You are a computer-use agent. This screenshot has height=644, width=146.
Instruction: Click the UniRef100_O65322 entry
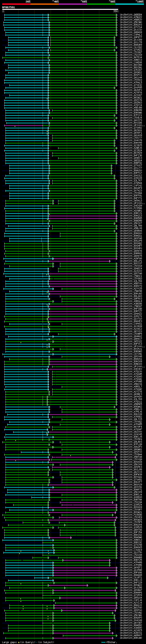(131, 342)
